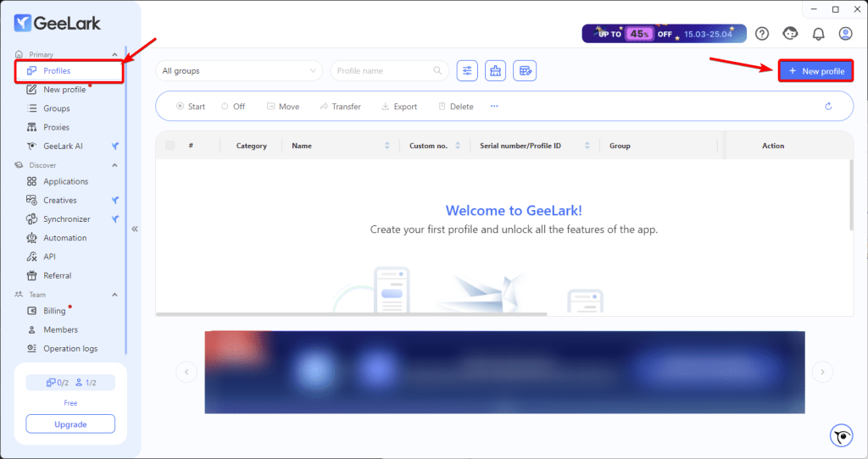The image size is (868, 459).
Task: Click the Referral gift icon
Action: point(31,275)
